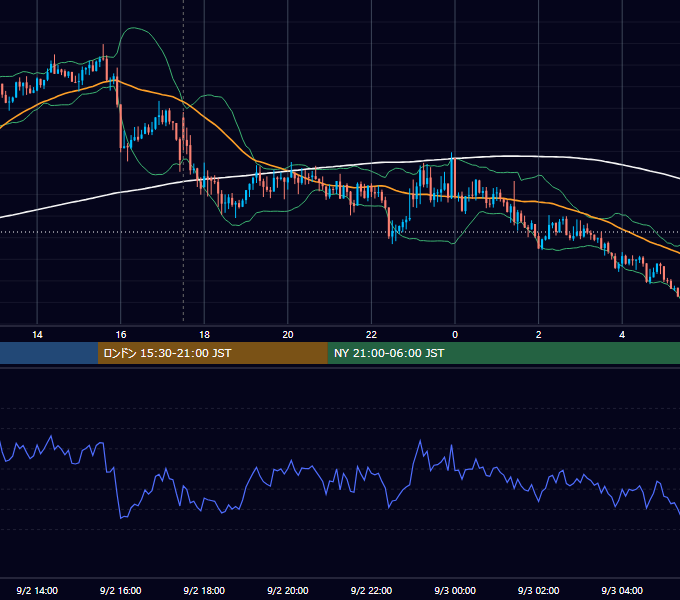This screenshot has width=680, height=600.
Task: Click the 14 hour axis label
Action: point(37,335)
